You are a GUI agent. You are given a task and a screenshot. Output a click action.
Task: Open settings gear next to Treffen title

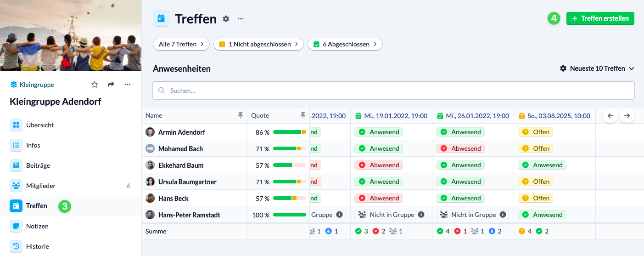click(x=226, y=19)
